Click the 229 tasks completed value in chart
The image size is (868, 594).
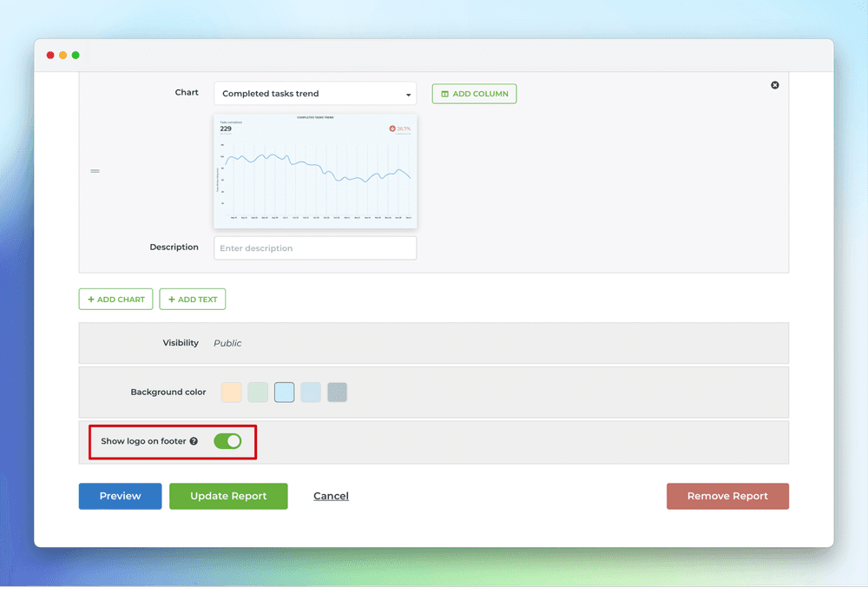point(226,129)
